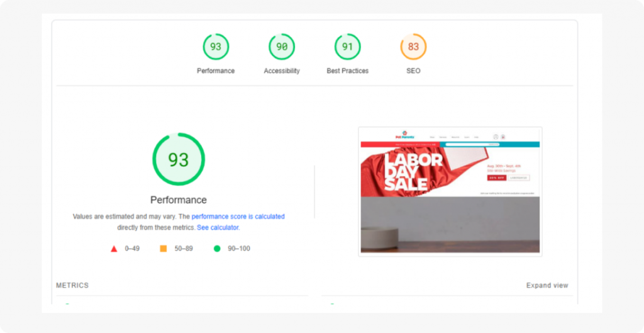Viewport: 644px width, 333px height.
Task: Open the page screenshot thumbnail
Action: click(x=450, y=191)
